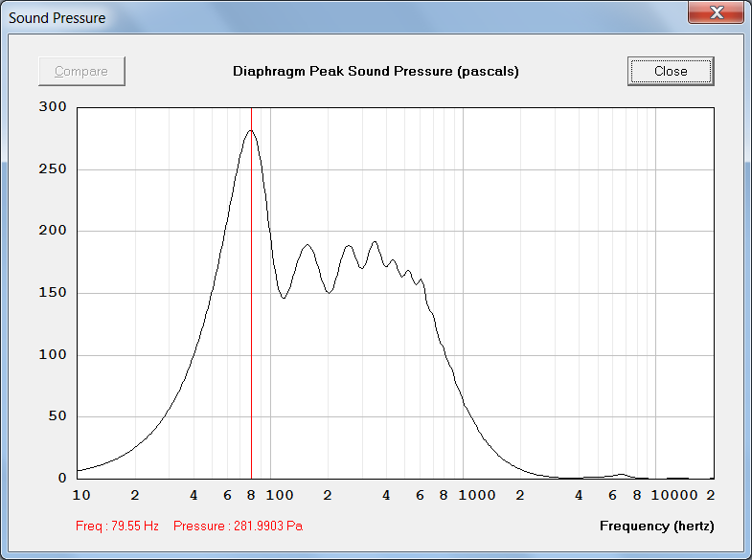Click the 150 y-axis label
The height and width of the screenshot is (560, 752).
[x=53, y=292]
